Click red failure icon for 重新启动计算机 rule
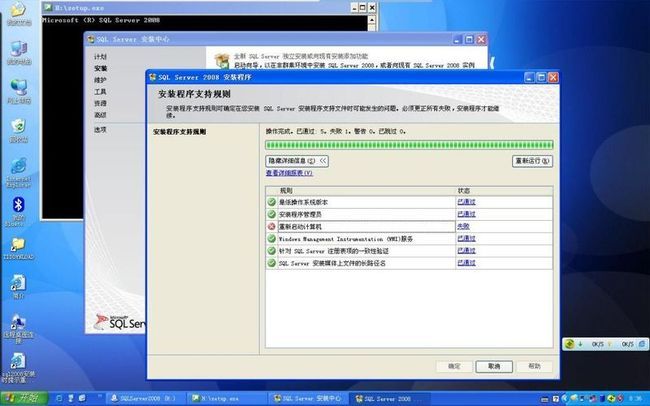This screenshot has height=406, width=650. 272,226
